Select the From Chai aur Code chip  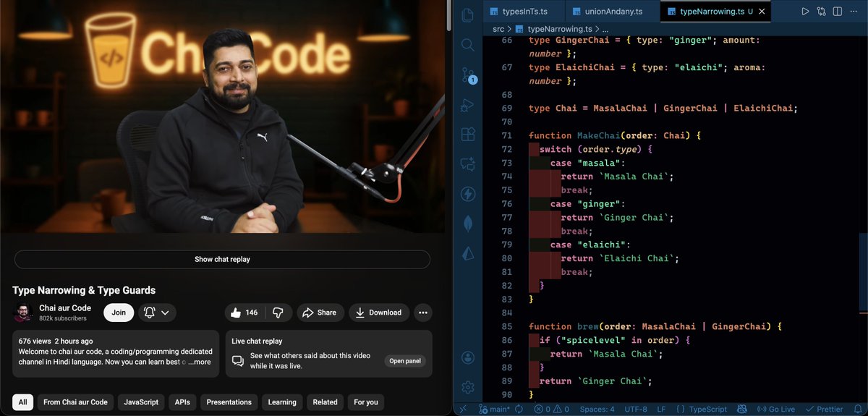pos(75,402)
